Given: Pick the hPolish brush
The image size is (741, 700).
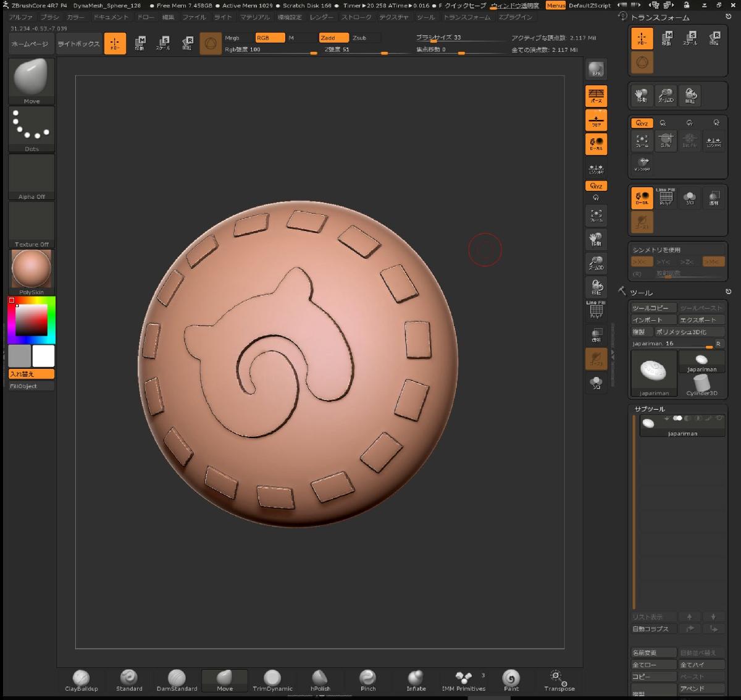Looking at the screenshot, I should (320, 680).
